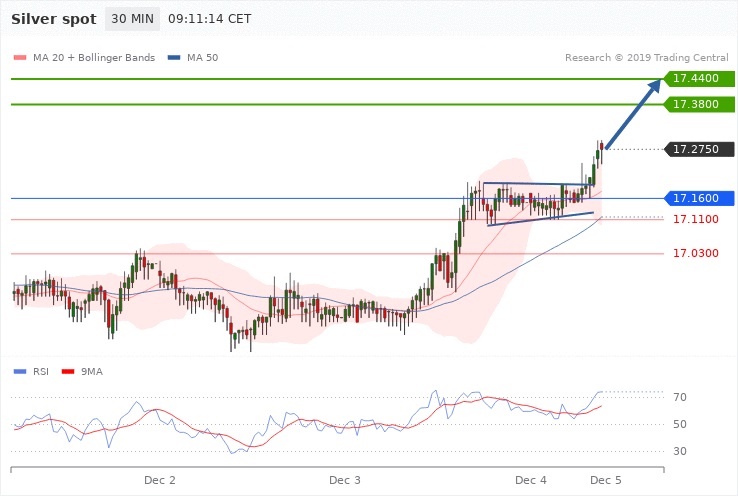Viewport: 738px width, 500px height.
Task: Click the 17.1110 red support price label
Action: [695, 219]
